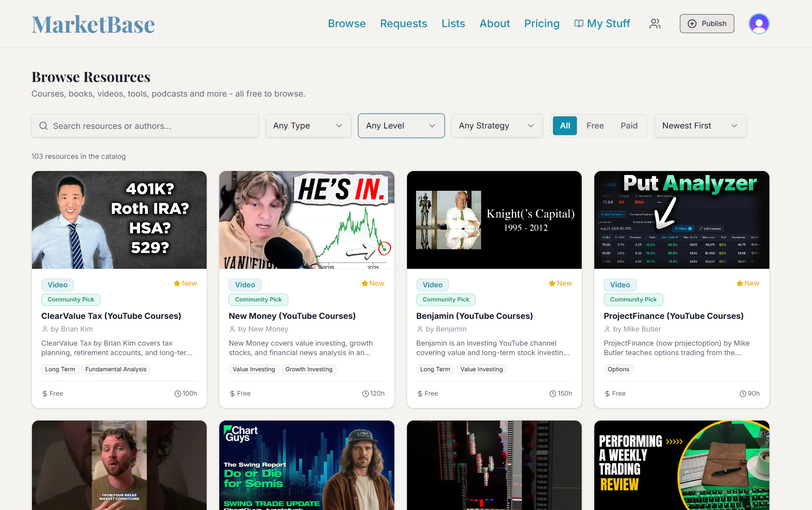Expand the Any Type dropdown
Viewport: 812px width, 510px height.
coord(308,126)
